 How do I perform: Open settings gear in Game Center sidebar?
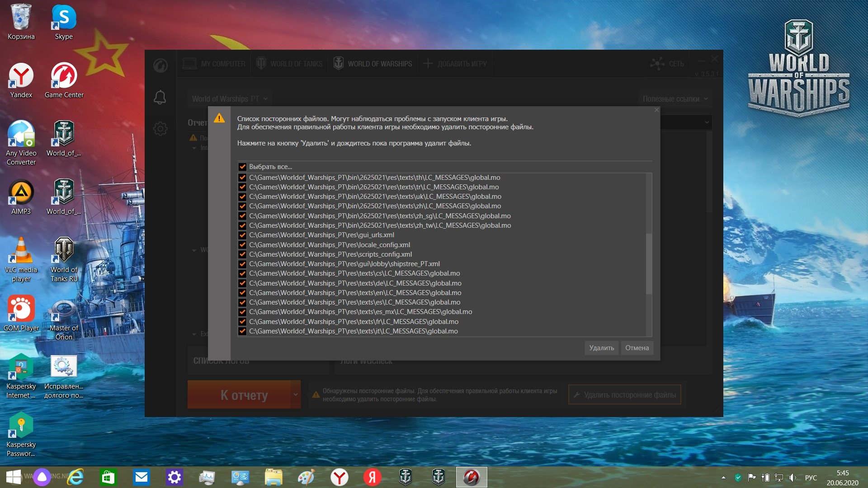(160, 129)
